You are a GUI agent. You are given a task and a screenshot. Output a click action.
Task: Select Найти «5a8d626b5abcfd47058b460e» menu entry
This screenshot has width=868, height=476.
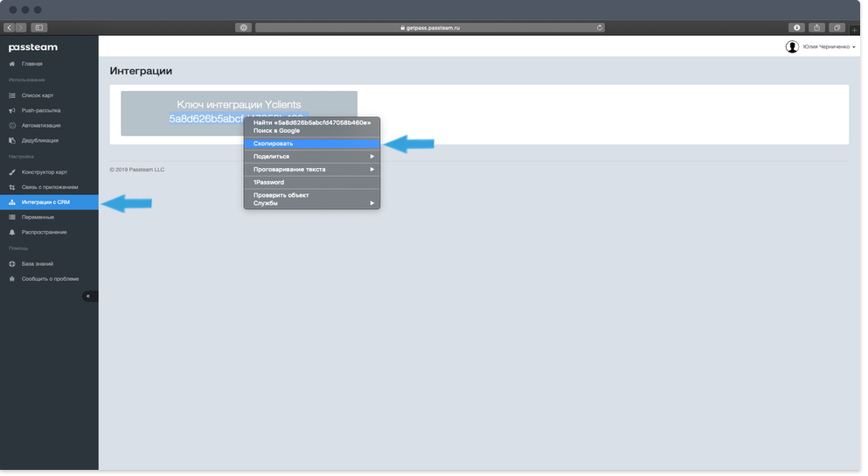pyautogui.click(x=312, y=122)
